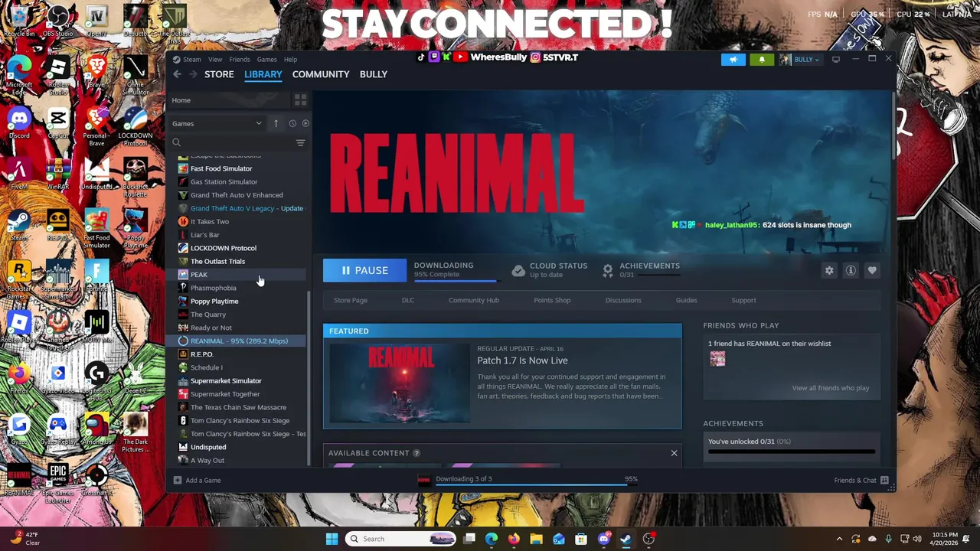The image size is (980, 551).
Task: Click the blue announcements megaphone button
Action: pos(733,59)
